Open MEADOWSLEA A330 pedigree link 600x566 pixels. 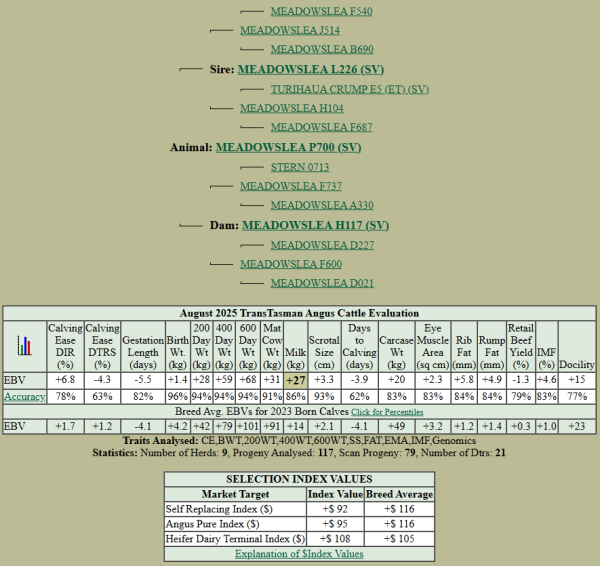322,206
